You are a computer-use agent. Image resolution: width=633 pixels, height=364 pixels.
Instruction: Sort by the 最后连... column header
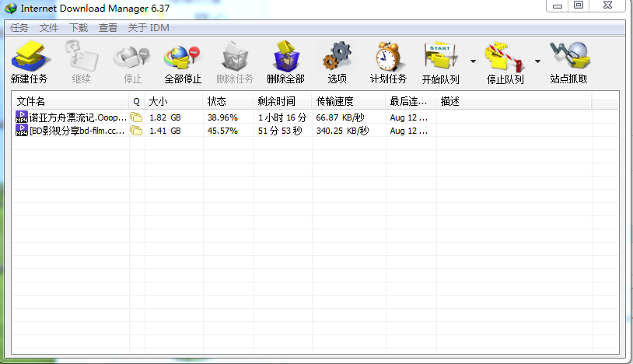tap(411, 101)
